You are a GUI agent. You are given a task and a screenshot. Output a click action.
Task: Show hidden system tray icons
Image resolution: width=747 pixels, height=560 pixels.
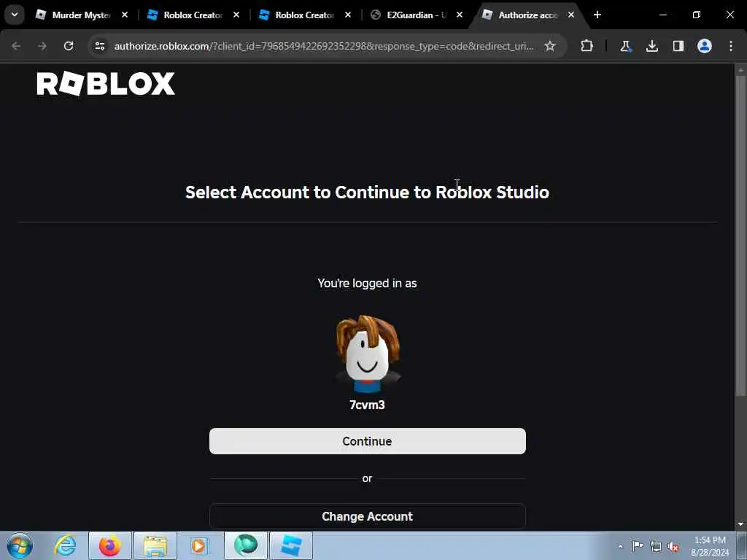pyautogui.click(x=620, y=546)
